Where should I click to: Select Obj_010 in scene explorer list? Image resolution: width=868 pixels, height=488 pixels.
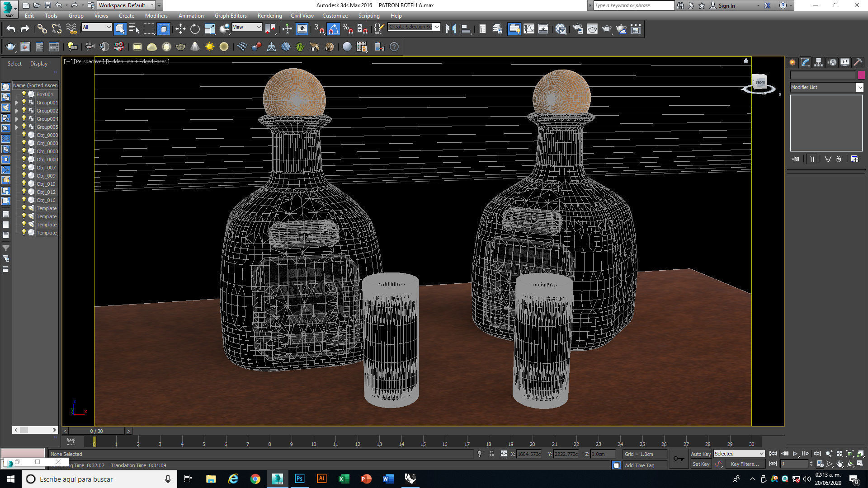point(46,184)
